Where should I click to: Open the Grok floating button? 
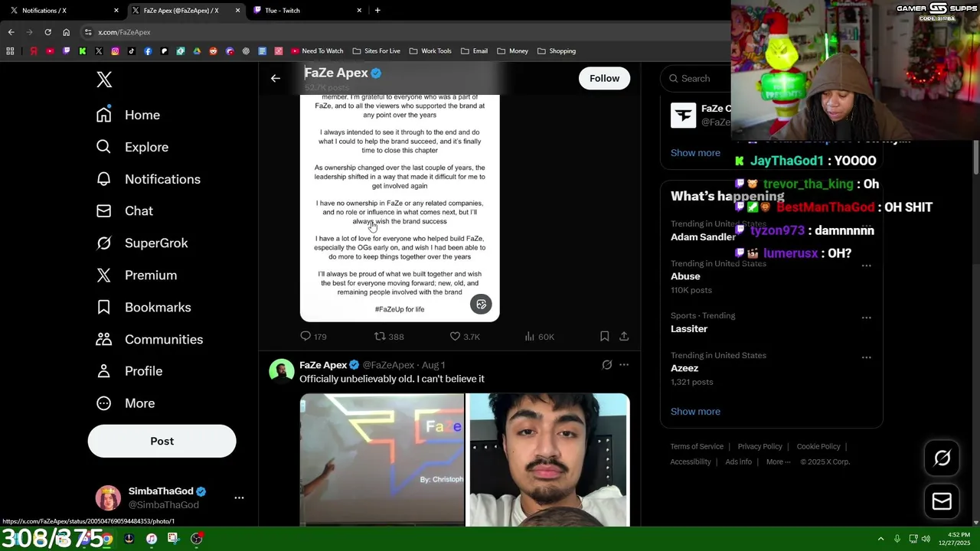942,458
